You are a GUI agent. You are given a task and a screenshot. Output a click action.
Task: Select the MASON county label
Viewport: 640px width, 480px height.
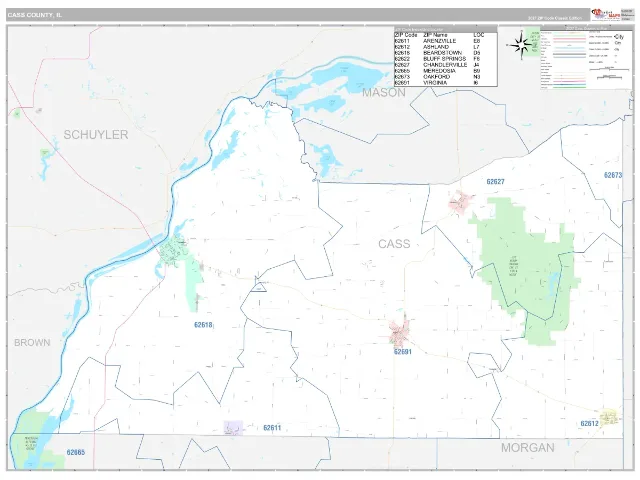coord(384,93)
